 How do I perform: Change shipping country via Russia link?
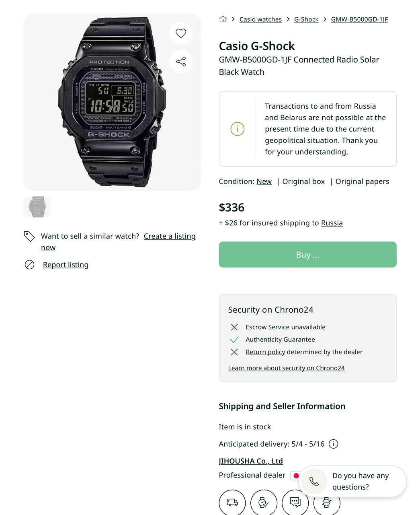click(x=332, y=223)
